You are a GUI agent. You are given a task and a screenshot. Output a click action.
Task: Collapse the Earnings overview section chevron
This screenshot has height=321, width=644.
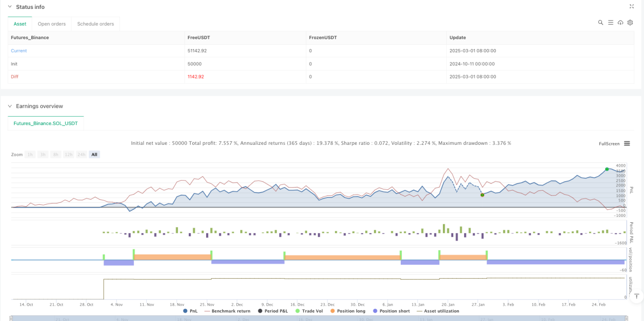[x=10, y=106]
